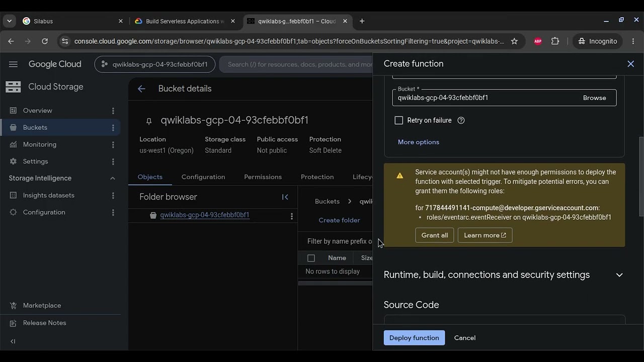
Task: Focus the Filter by name prefix field
Action: coord(340,241)
